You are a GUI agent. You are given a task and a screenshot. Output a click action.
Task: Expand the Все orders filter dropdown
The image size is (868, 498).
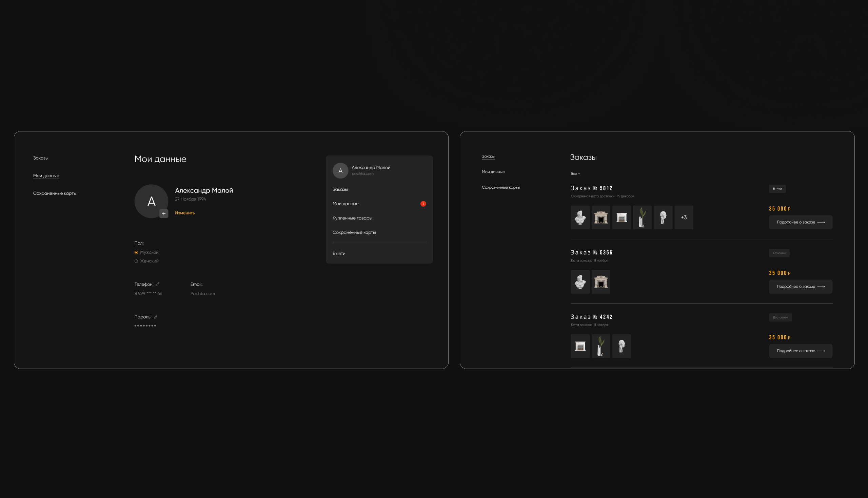pyautogui.click(x=575, y=174)
